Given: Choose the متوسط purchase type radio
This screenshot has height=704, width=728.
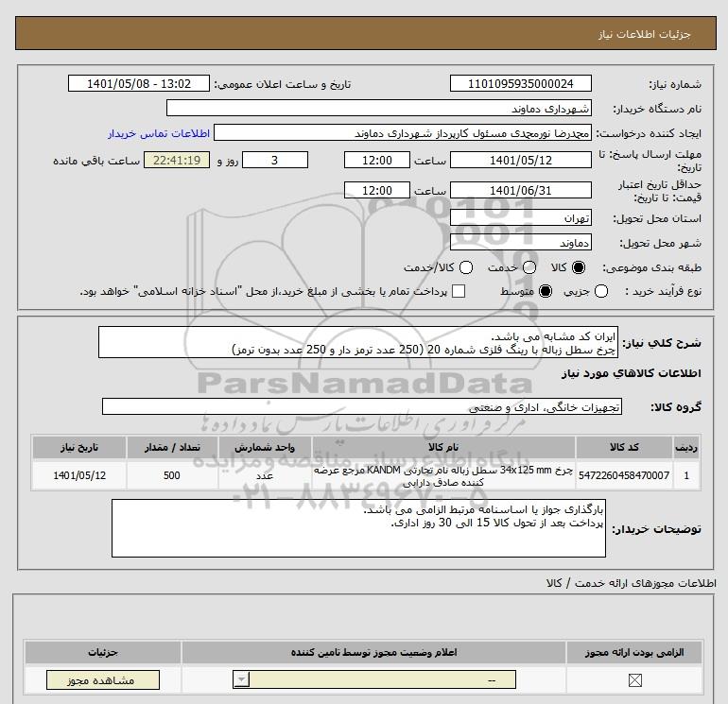Looking at the screenshot, I should pos(546,291).
